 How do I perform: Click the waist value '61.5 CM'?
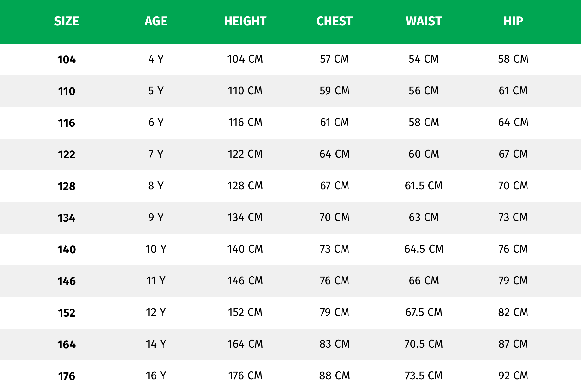point(424,186)
